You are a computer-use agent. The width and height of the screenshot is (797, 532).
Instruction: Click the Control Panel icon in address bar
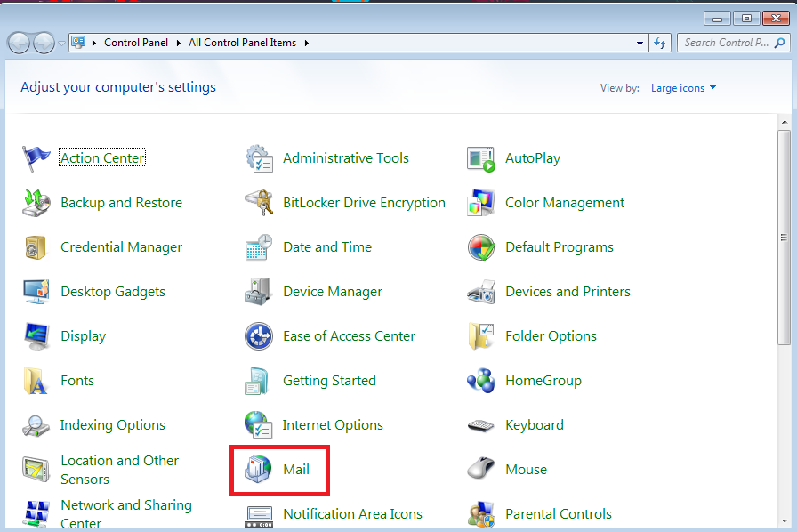pos(78,42)
